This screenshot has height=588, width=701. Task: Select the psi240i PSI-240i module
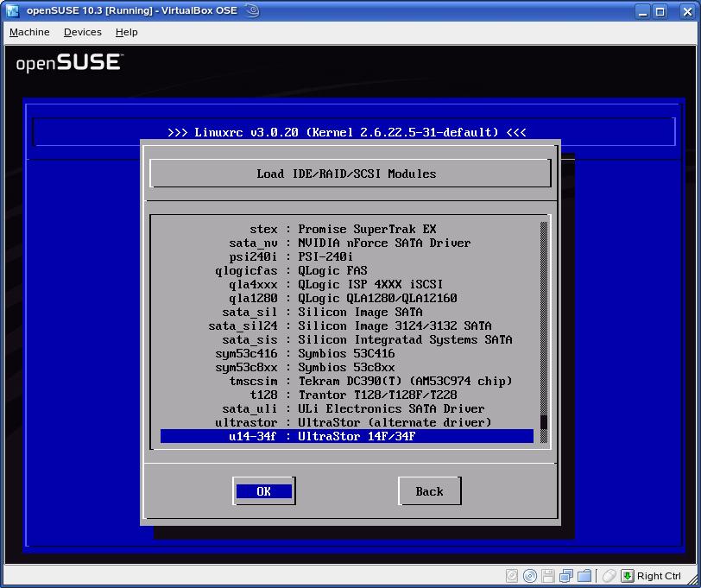(x=347, y=256)
